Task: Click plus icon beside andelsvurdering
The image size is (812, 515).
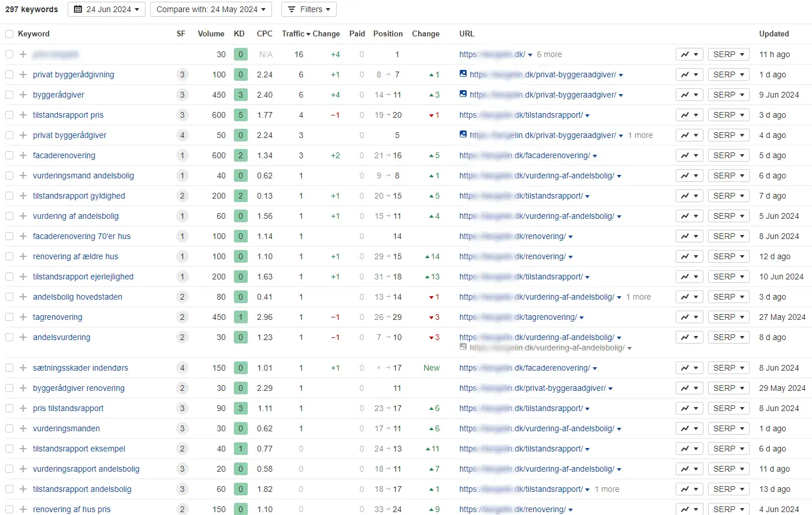Action: pos(23,337)
